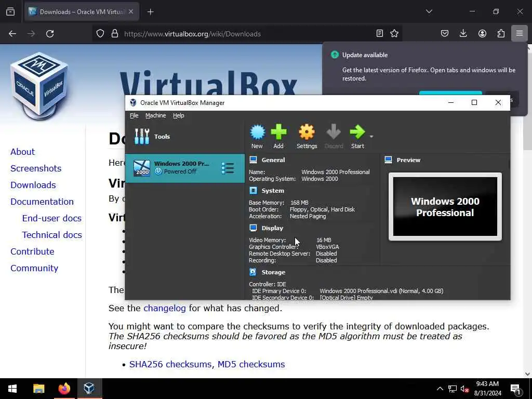Screen dimensions: 532x399
Task: Click the VirtualBox taskbar icon
Action: tap(89, 389)
